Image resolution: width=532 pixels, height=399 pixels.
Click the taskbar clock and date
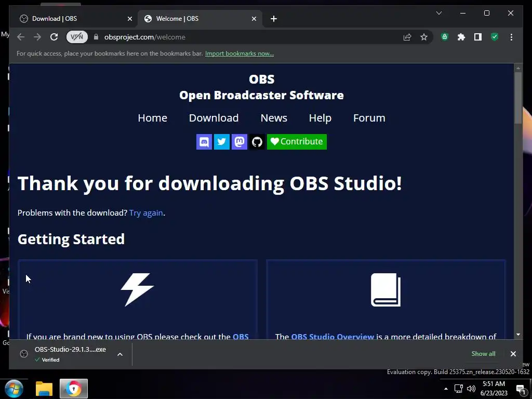494,389
